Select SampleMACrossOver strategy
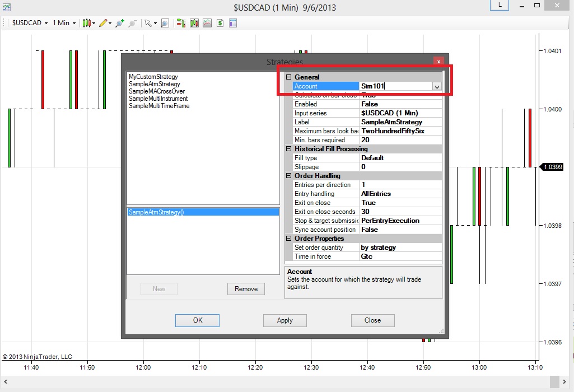Viewport: 574px width, 392px height. pos(157,91)
